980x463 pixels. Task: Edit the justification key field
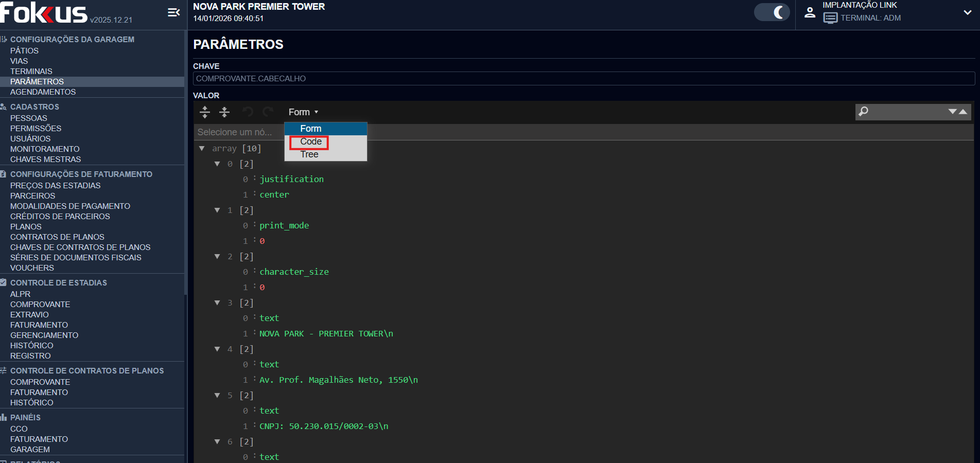click(291, 180)
